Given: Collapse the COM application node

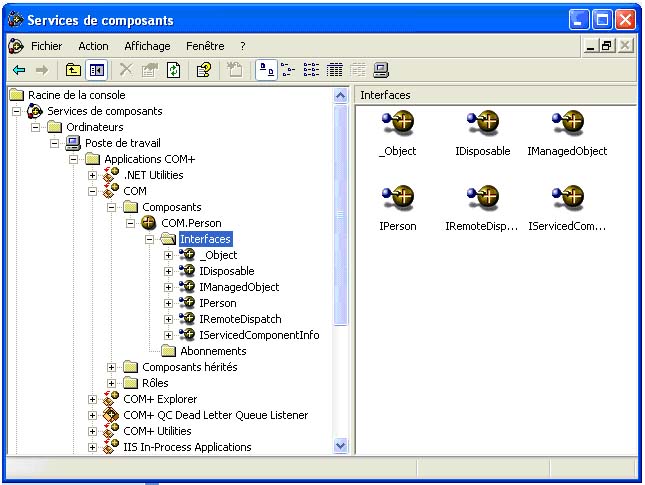Looking at the screenshot, I should (92, 191).
